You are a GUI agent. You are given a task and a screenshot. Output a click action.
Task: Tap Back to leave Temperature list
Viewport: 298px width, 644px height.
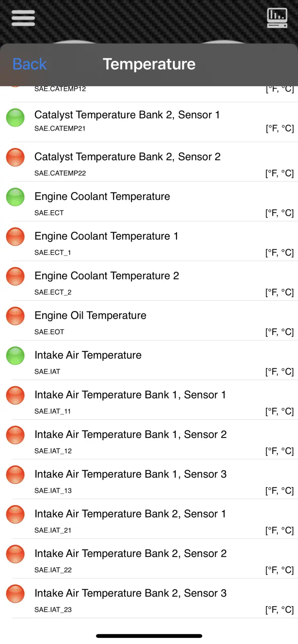click(29, 64)
